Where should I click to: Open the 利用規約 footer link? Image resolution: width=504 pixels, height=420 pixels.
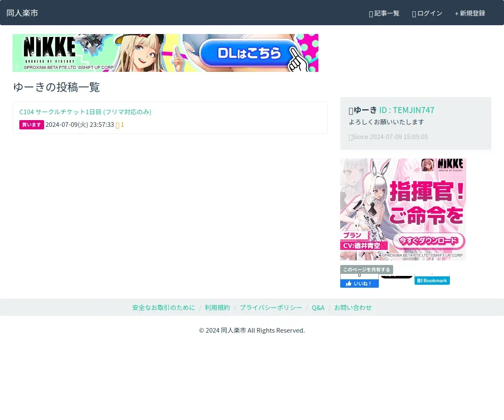point(218,307)
